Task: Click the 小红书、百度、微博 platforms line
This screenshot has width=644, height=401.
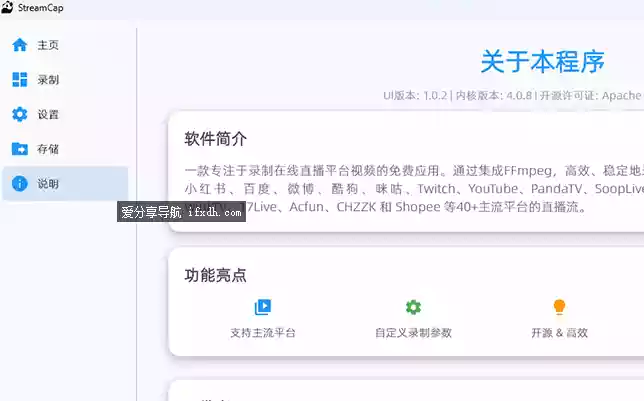Action: 414,189
